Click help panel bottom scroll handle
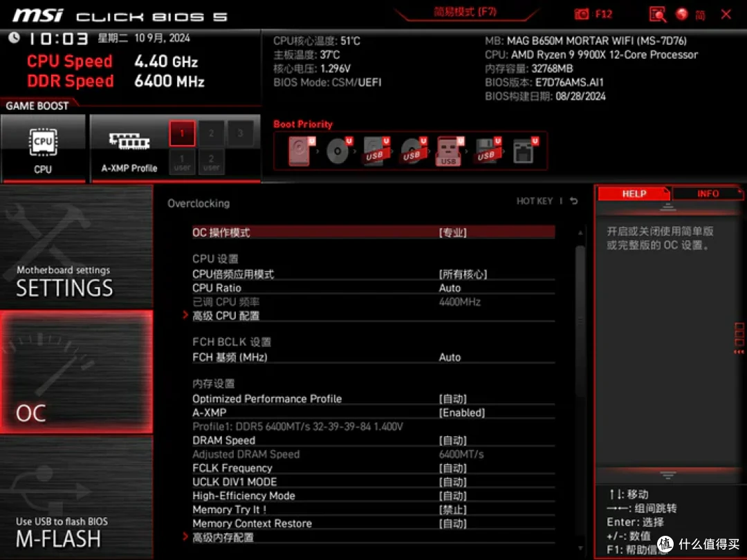Viewport: 747px width, 560px height. (667, 475)
